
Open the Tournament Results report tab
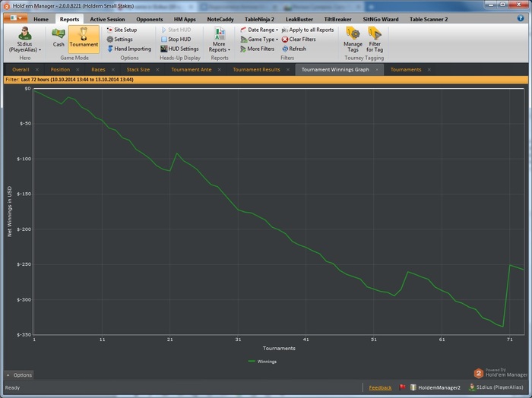tap(257, 69)
